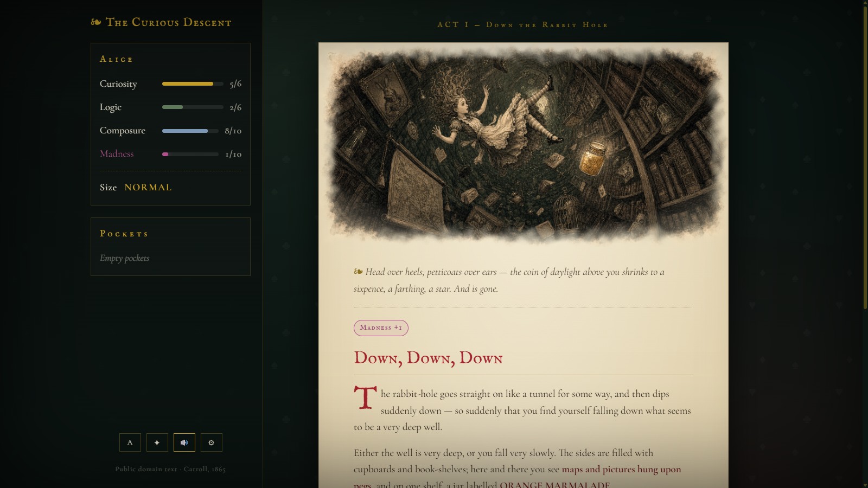Click the ORANGE MARMALADE link
This screenshot has height=488, width=868.
tap(554, 485)
